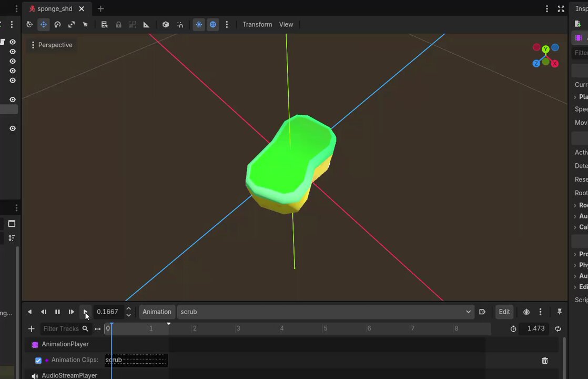The image size is (588, 379).
Task: Open the scrub animation dropdown
Action: [325, 312]
